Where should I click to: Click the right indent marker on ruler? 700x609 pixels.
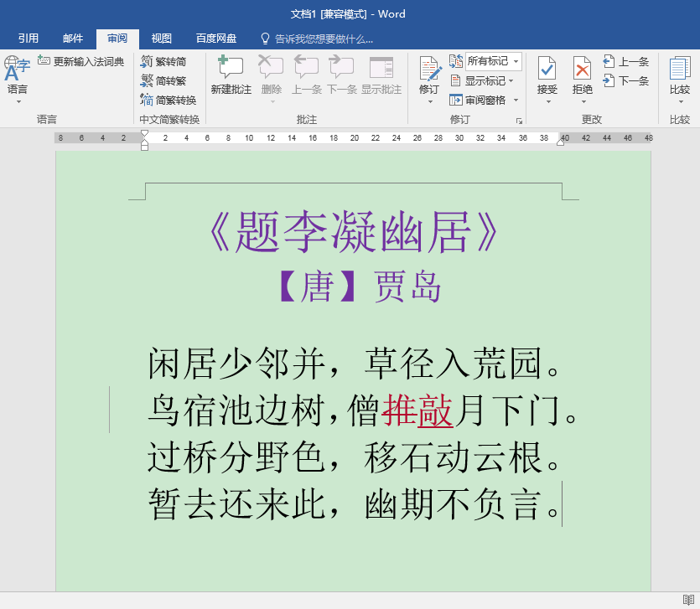(x=561, y=142)
